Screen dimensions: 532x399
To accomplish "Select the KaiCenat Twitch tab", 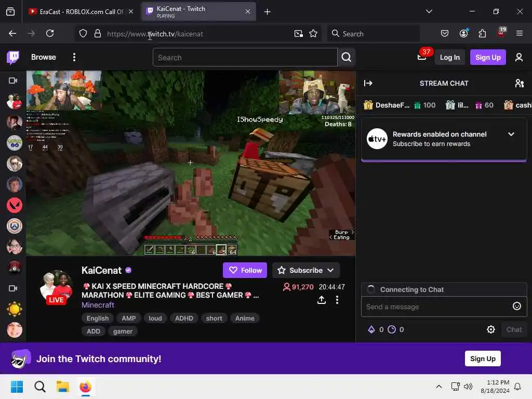I will click(x=198, y=11).
